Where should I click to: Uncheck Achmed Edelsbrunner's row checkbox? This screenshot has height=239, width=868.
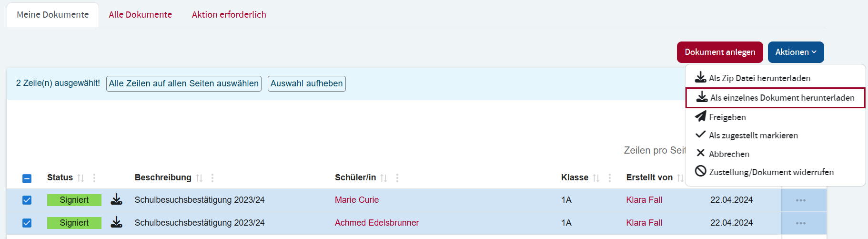[x=27, y=223]
